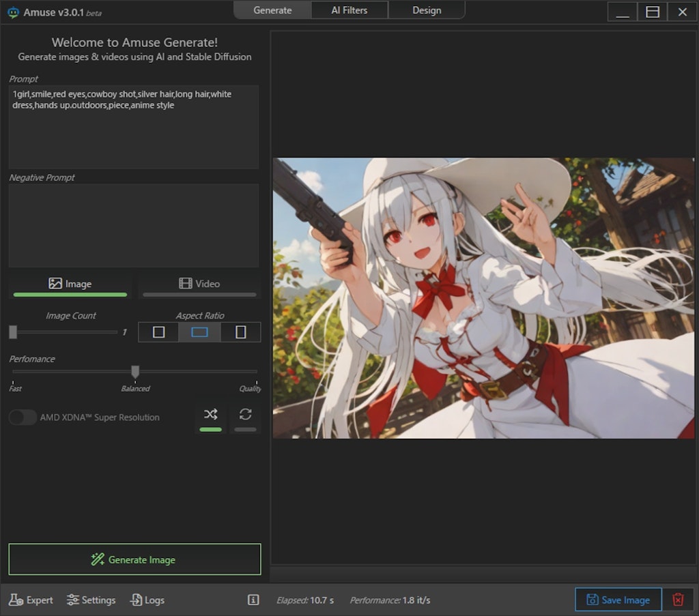The width and height of the screenshot is (699, 616).
Task: Select the landscape aspect ratio option
Action: pyautogui.click(x=199, y=332)
